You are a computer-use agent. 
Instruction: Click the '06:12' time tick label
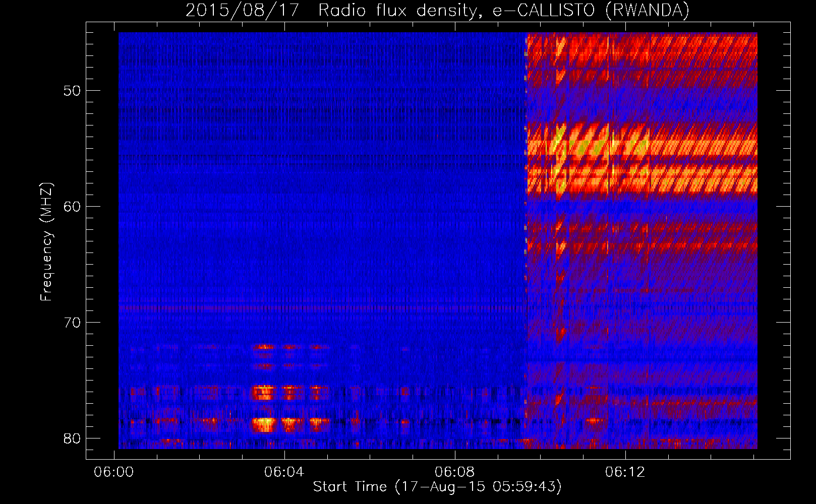[625, 472]
